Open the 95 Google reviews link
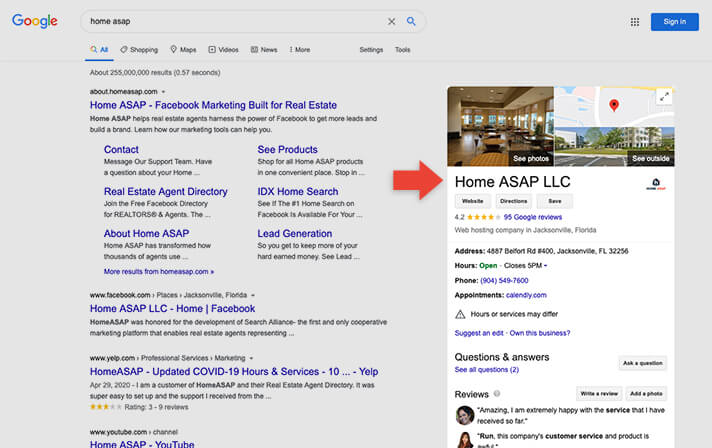This screenshot has height=448, width=712. (x=533, y=217)
